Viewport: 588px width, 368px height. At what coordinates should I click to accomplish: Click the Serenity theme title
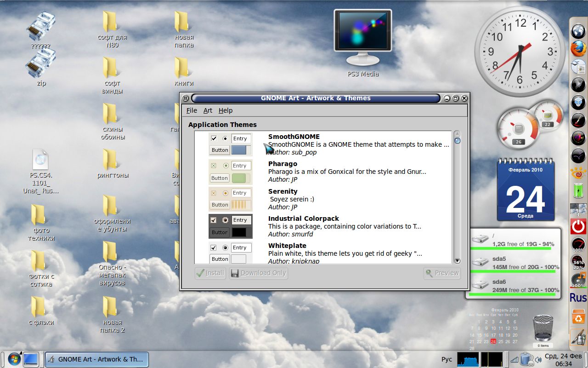(x=283, y=191)
